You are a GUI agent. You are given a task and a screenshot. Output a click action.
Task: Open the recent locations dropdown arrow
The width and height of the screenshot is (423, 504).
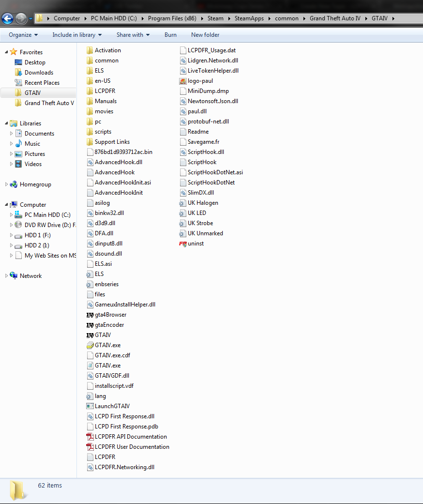[31, 19]
